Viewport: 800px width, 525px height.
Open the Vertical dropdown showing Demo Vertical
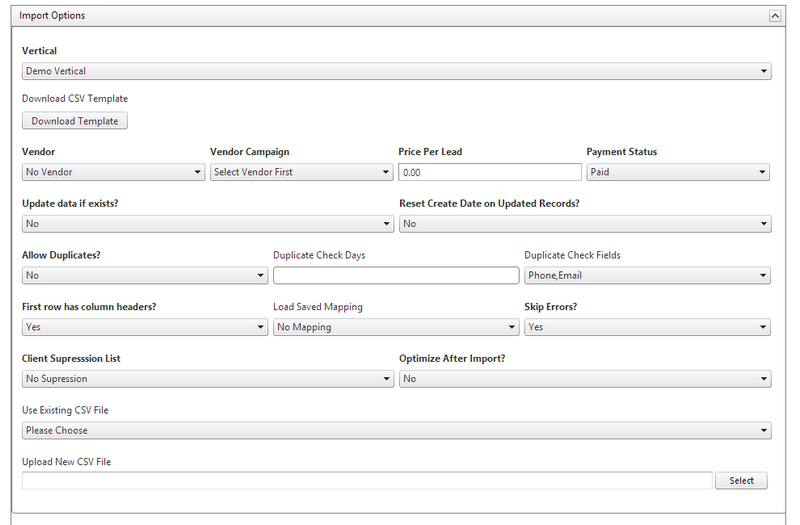click(x=396, y=71)
